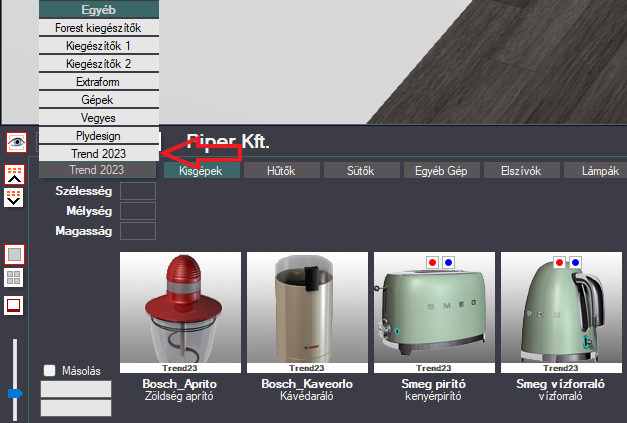
Task: Switch to the Kisgépek tab
Action: tap(202, 171)
